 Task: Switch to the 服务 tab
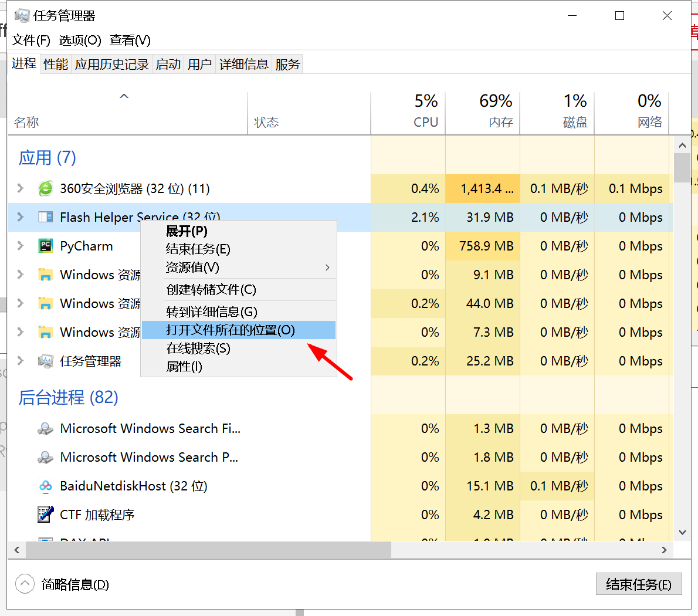tap(287, 64)
